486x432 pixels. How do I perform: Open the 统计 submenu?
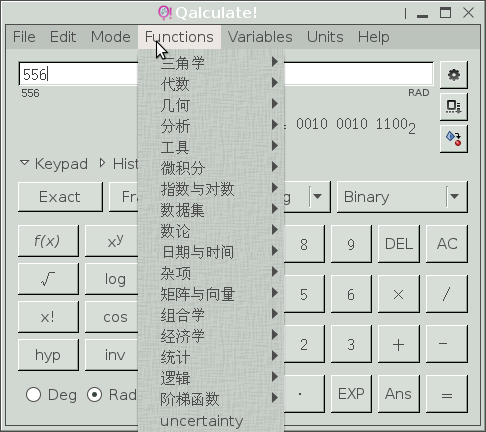click(x=211, y=357)
